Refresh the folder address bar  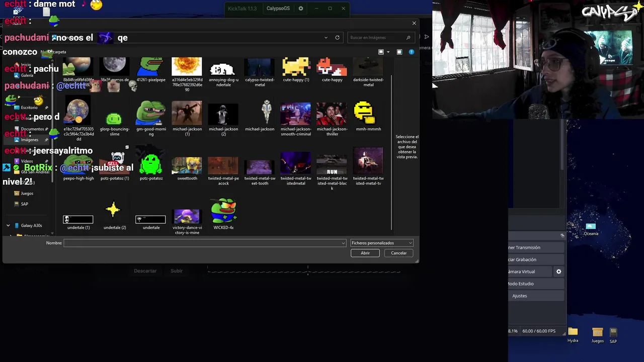pyautogui.click(x=337, y=38)
